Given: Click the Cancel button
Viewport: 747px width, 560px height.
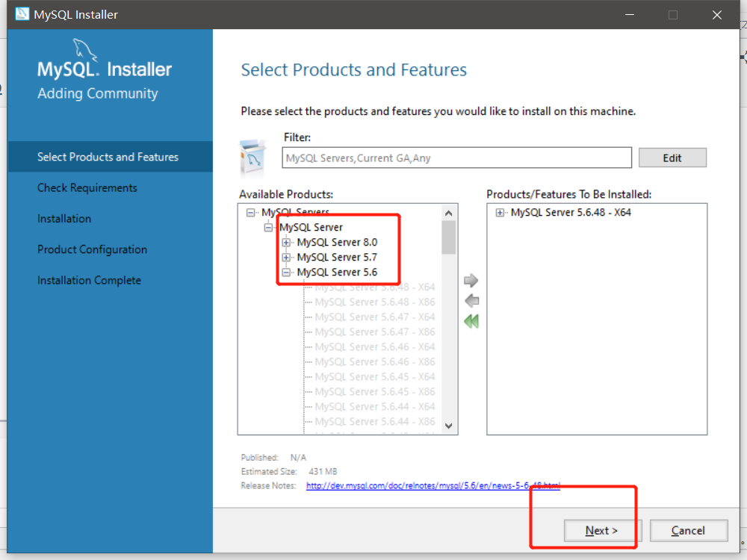Looking at the screenshot, I should (x=689, y=530).
